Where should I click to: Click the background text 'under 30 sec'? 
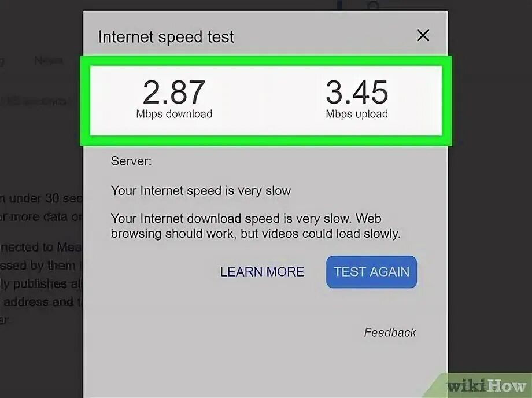[x=45, y=198]
